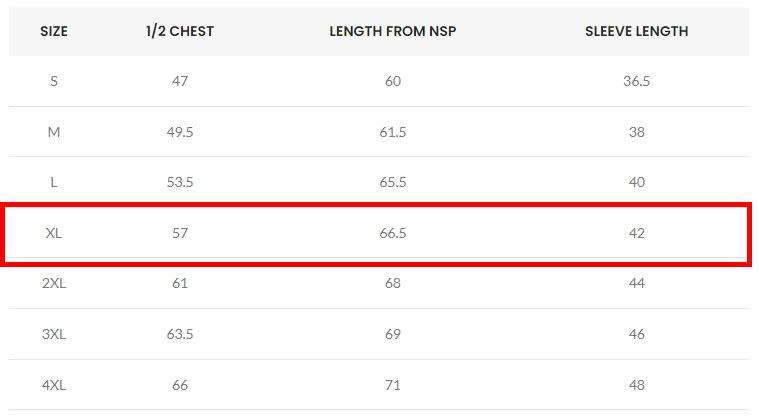Select the 66.5 length value in XL row
Screen dimensions: 759x419
[392, 233]
